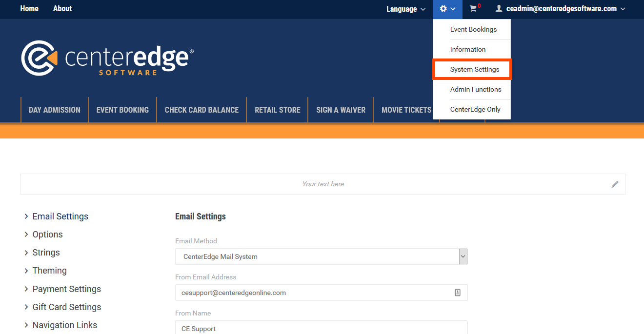Open Strings in the sidebar
Image resolution: width=644 pixels, height=334 pixels.
pyautogui.click(x=46, y=253)
